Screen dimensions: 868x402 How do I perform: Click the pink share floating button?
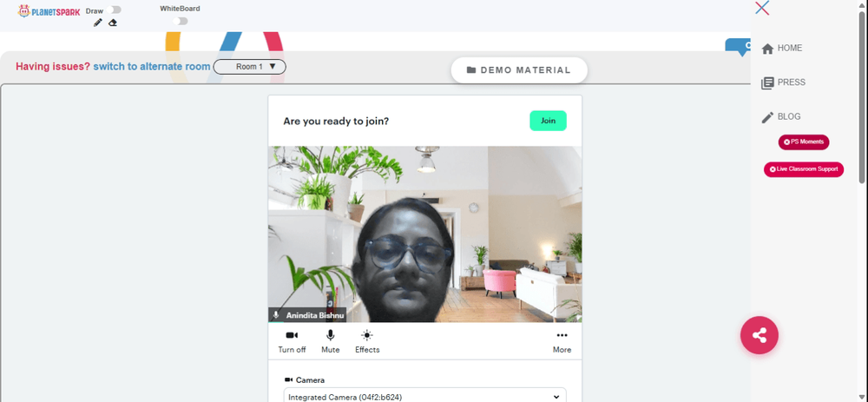click(x=759, y=335)
